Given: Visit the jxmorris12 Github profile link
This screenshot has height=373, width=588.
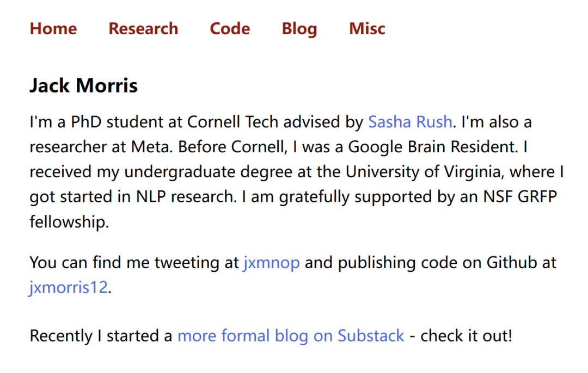Looking at the screenshot, I should coord(69,287).
